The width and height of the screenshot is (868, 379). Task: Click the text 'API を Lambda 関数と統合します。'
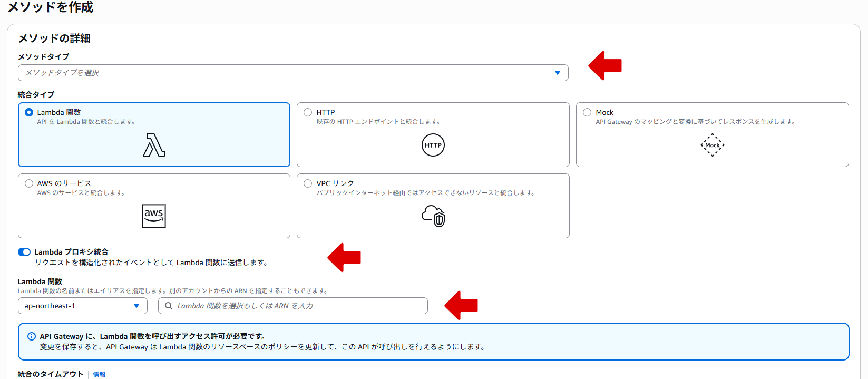86,122
